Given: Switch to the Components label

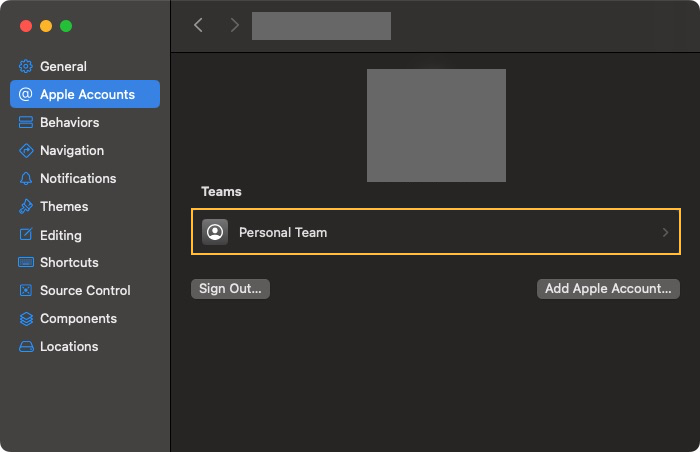Looking at the screenshot, I should 79,318.
